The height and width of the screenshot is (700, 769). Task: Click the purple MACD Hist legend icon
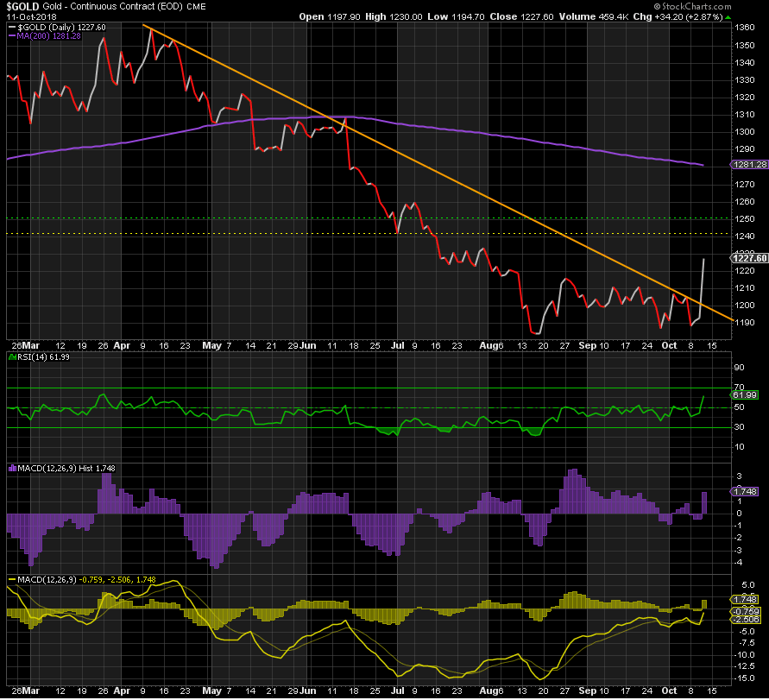[10, 468]
